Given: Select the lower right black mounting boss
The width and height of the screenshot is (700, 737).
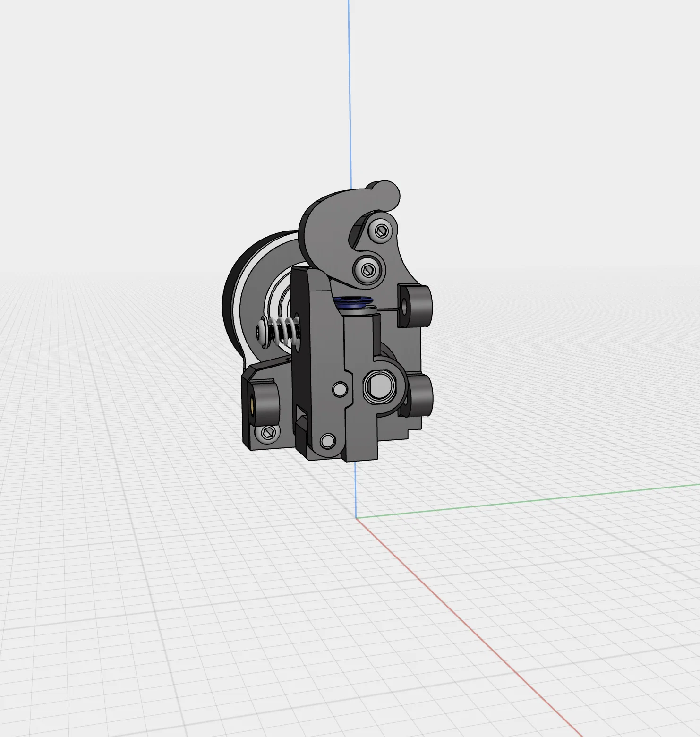Looking at the screenshot, I should click(x=416, y=395).
